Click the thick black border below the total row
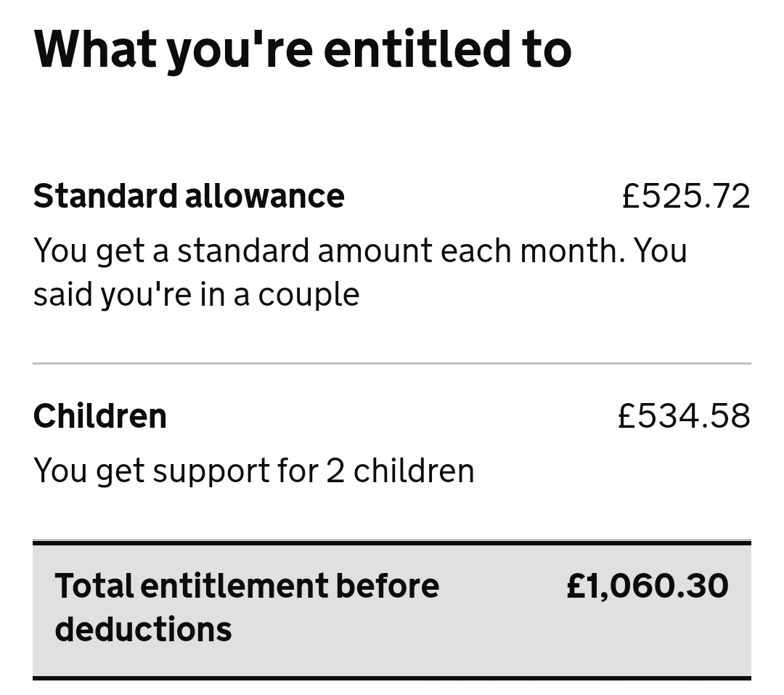This screenshot has height=695, width=784. click(x=392, y=678)
